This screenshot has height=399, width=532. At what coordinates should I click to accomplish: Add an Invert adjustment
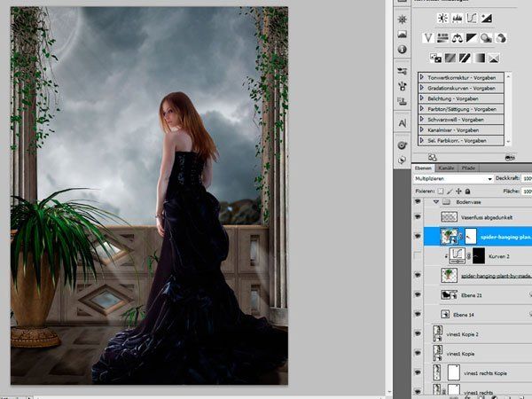435,58
